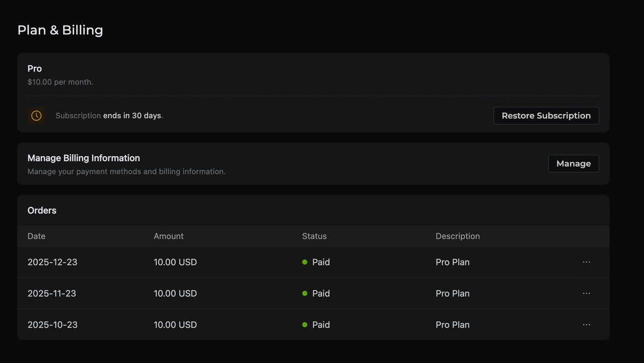Click the Description column header

[x=458, y=236]
